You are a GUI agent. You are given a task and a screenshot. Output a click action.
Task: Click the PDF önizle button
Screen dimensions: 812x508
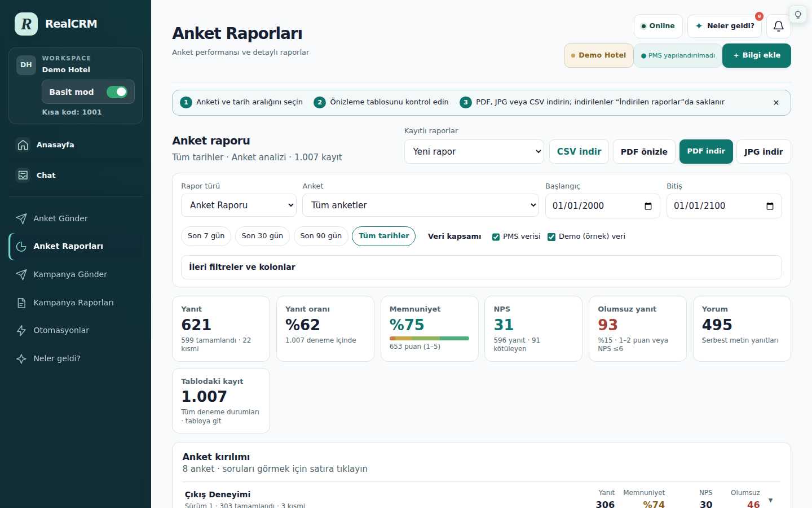(x=644, y=152)
